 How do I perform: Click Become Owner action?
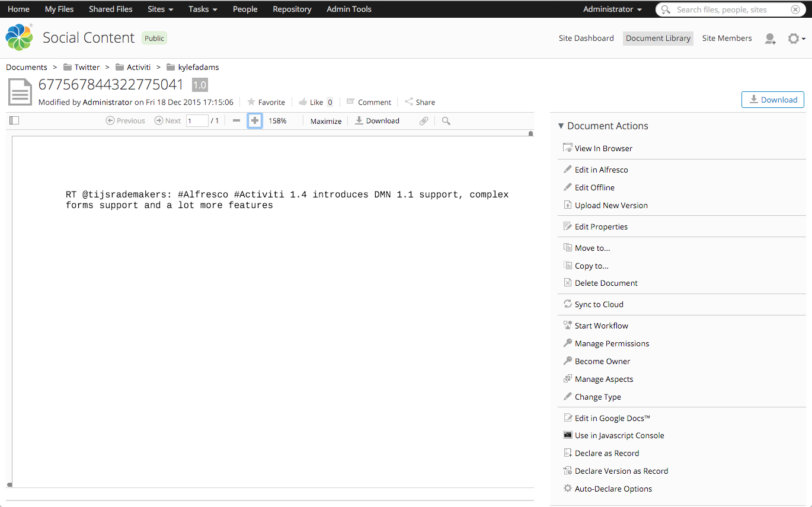[x=602, y=361]
